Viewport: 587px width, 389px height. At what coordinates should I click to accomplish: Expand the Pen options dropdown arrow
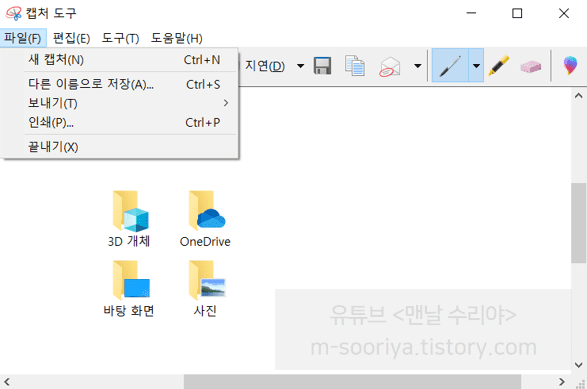476,66
